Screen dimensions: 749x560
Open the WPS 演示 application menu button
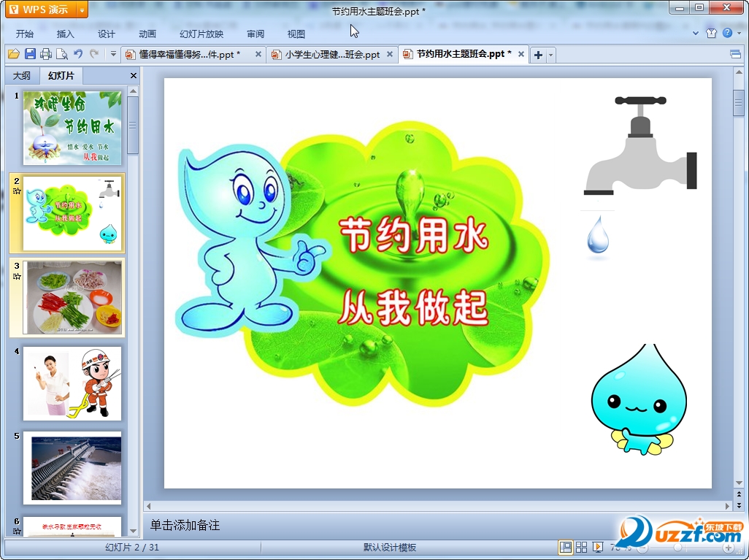[x=41, y=9]
